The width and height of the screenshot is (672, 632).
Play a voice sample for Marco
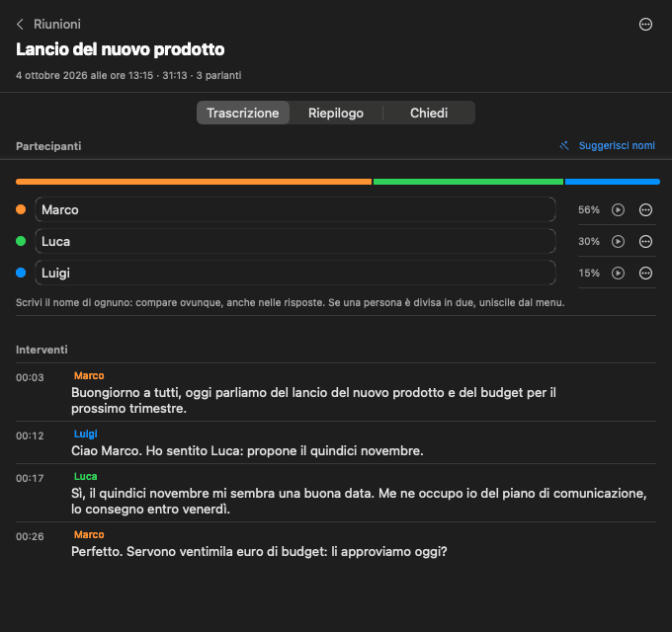click(618, 209)
